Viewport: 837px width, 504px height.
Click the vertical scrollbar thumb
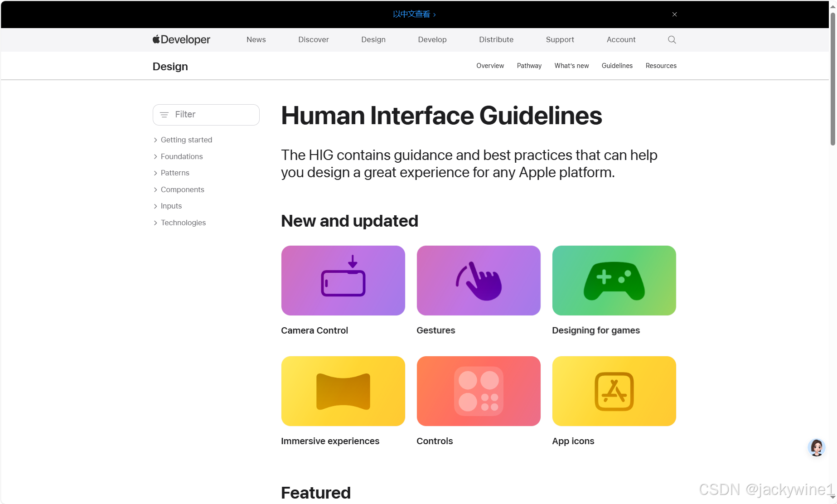[832, 79]
